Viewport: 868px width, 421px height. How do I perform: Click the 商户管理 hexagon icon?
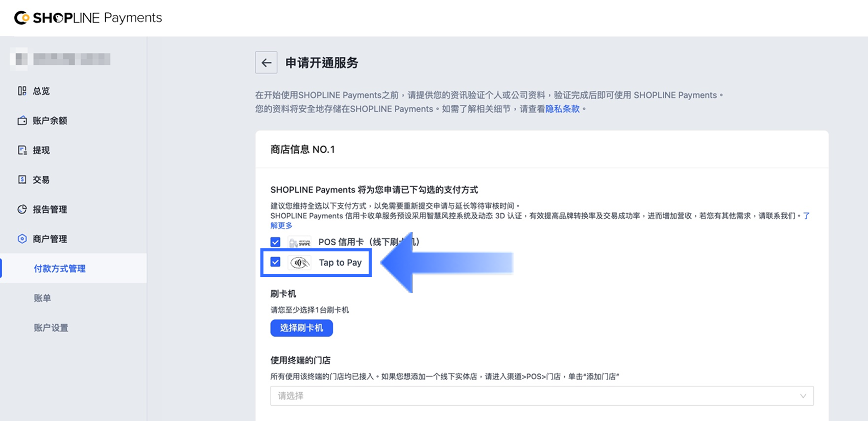(22, 239)
